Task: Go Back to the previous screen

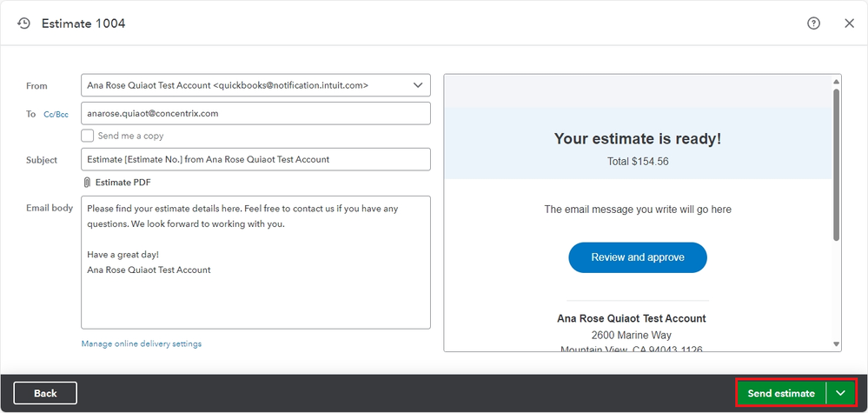Action: pos(45,393)
